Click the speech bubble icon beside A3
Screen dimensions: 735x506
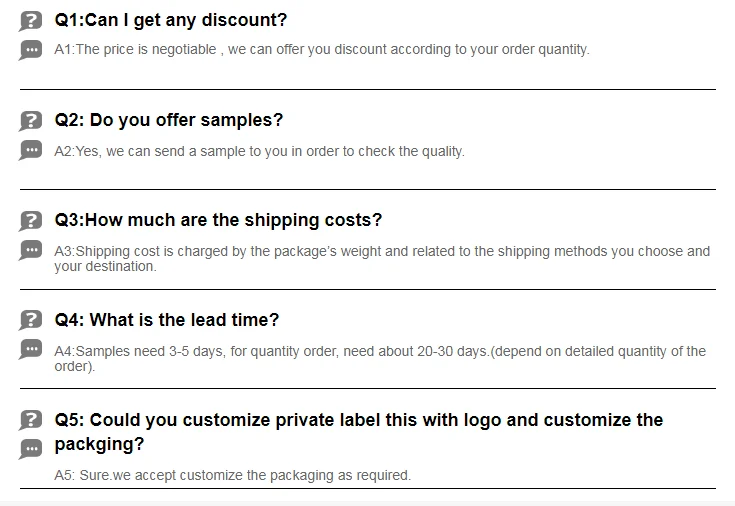31,251
